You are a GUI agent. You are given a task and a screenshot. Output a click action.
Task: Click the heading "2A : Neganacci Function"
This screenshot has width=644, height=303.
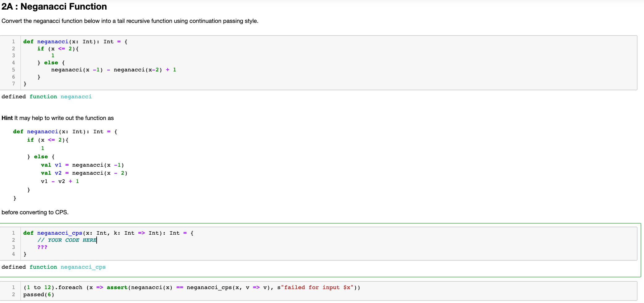(54, 6)
